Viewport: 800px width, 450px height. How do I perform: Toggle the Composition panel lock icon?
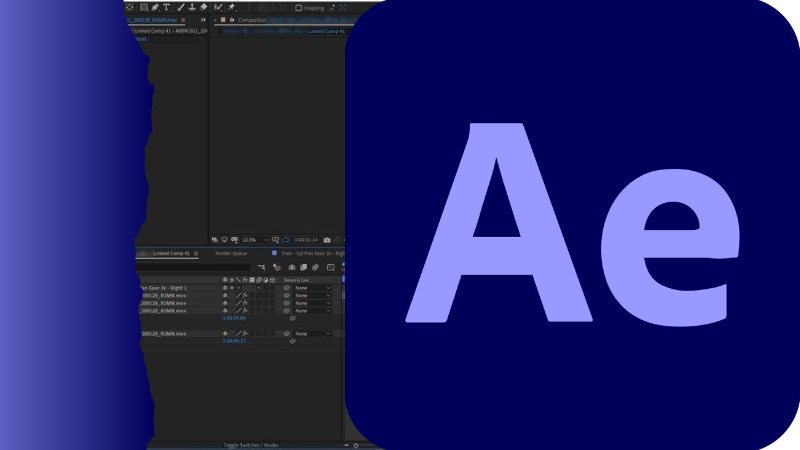(232, 20)
